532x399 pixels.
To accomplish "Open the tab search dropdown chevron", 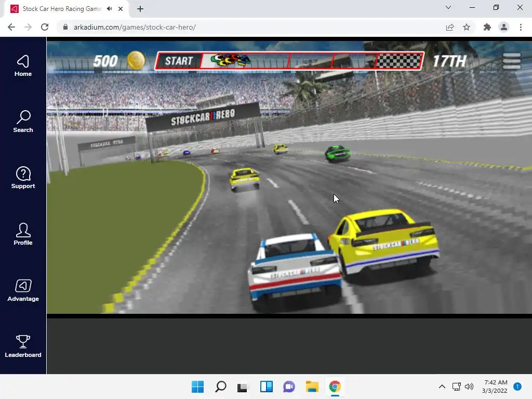I will tap(448, 7).
